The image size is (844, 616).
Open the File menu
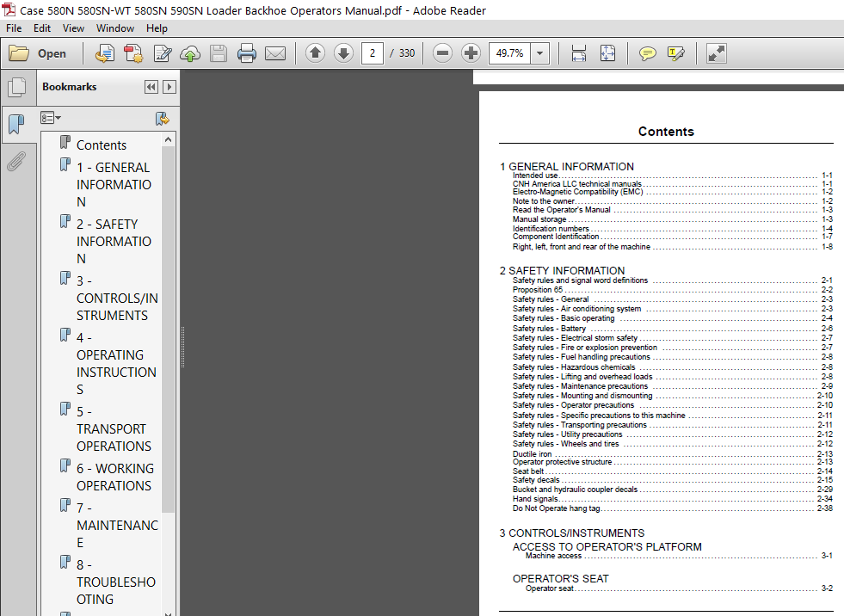click(x=14, y=28)
